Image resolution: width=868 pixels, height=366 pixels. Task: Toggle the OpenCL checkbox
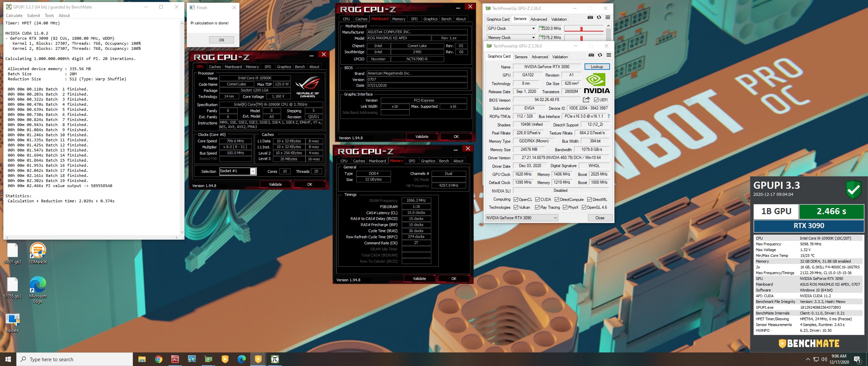(516, 200)
